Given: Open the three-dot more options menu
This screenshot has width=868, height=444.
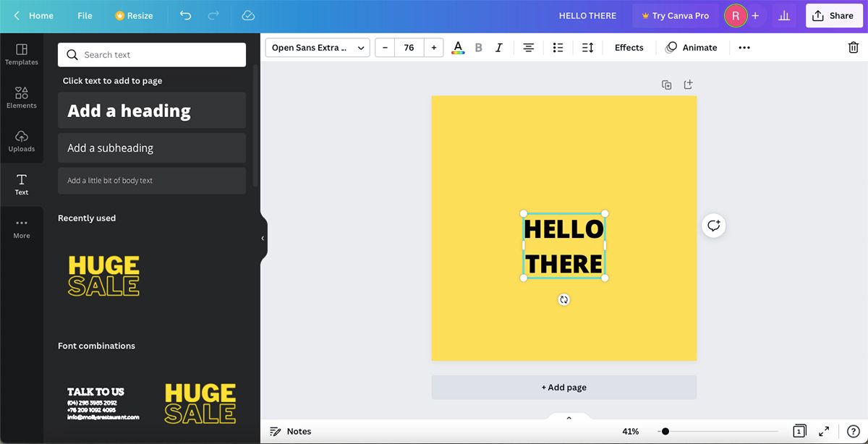Looking at the screenshot, I should [744, 48].
